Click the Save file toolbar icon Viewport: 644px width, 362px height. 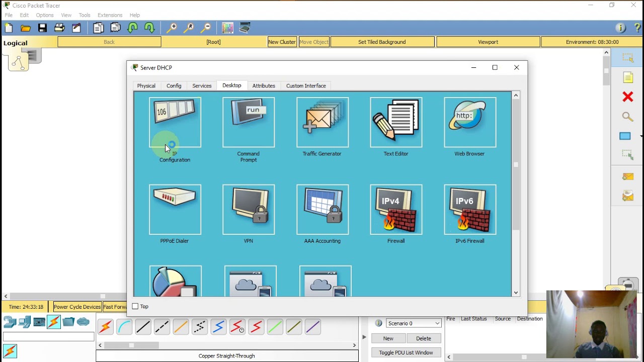tap(42, 28)
